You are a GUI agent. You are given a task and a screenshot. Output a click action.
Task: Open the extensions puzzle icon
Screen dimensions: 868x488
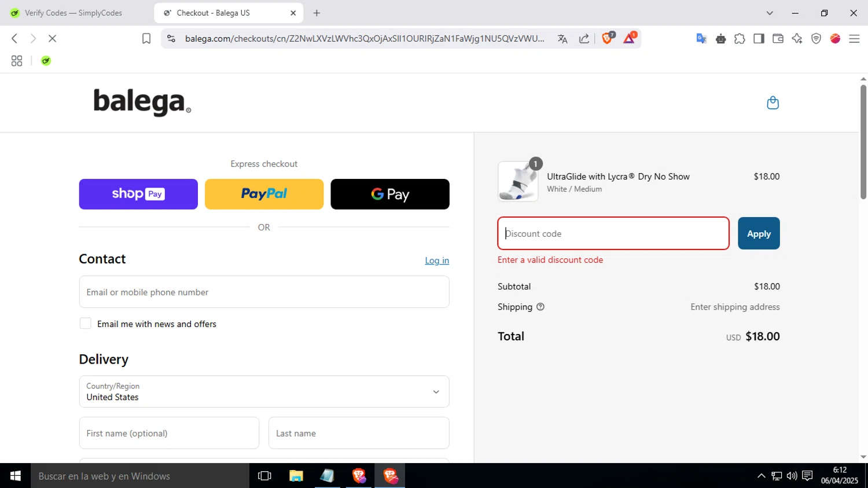tap(740, 39)
